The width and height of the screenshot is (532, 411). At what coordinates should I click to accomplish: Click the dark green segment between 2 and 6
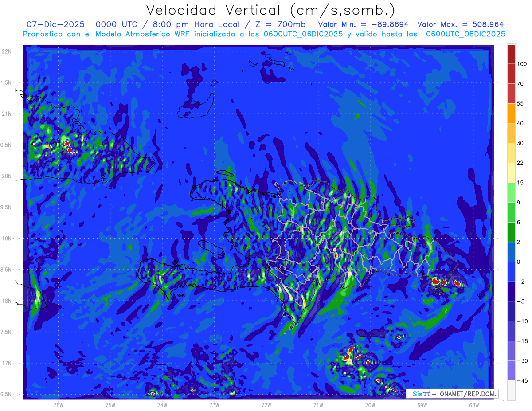pyautogui.click(x=511, y=232)
